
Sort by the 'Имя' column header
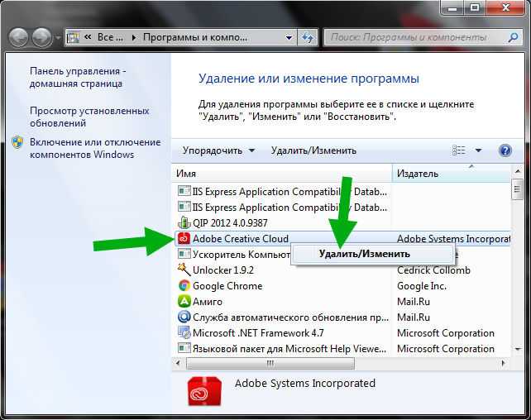(x=282, y=174)
